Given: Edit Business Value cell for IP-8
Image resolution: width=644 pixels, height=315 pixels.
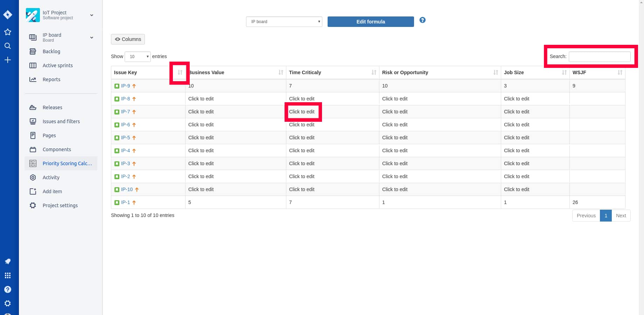Looking at the screenshot, I should tap(201, 99).
